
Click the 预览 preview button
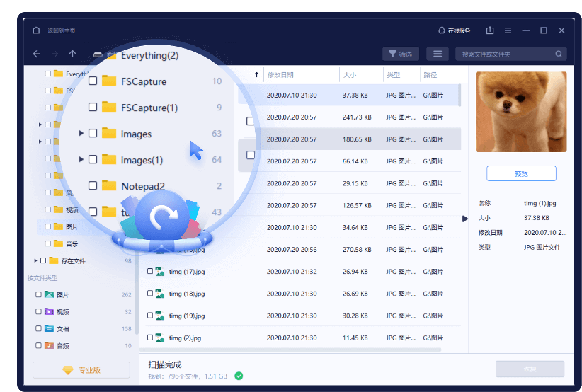coord(521,173)
